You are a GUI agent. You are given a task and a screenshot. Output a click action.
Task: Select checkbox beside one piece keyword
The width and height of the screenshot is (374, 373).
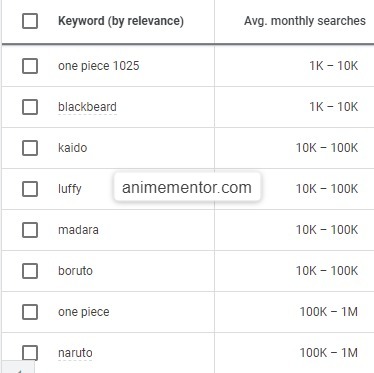tap(30, 312)
